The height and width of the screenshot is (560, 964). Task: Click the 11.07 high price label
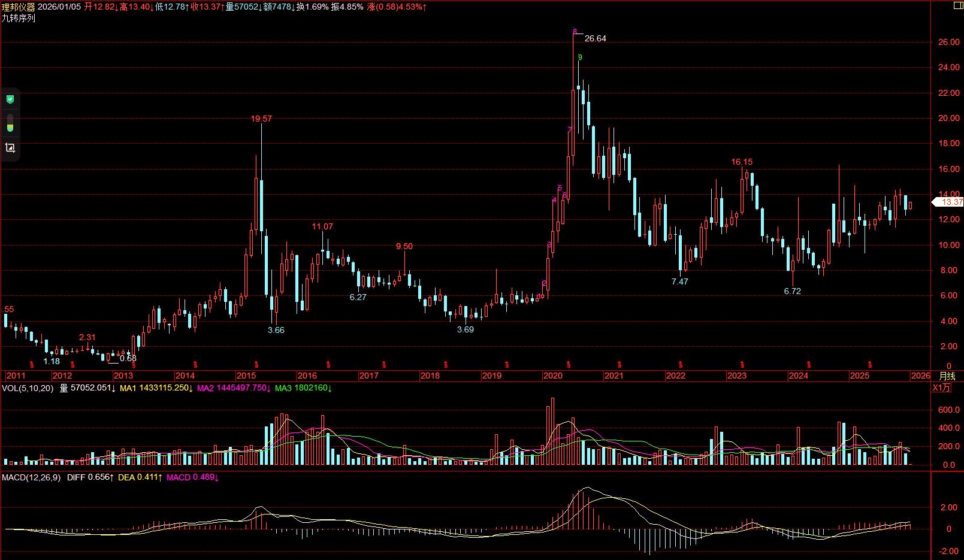(322, 226)
